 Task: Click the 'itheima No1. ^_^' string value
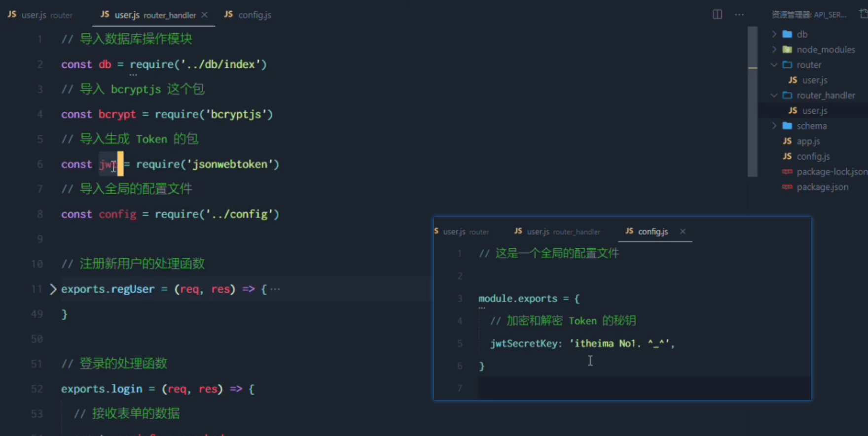tap(619, 343)
